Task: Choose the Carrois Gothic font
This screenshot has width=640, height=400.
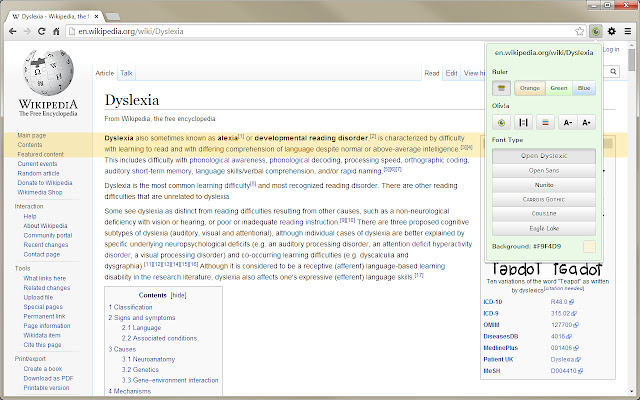Action: (x=544, y=199)
